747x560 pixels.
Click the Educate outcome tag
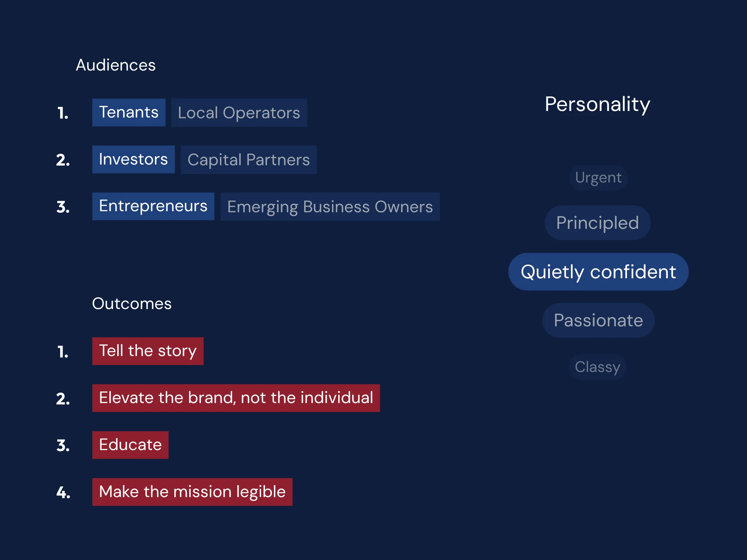tap(130, 445)
